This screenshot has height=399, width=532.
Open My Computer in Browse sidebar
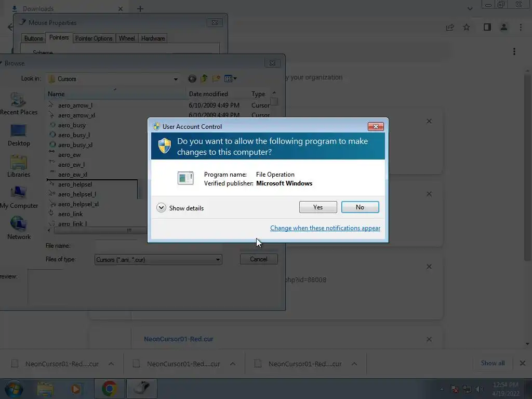pyautogui.click(x=19, y=197)
